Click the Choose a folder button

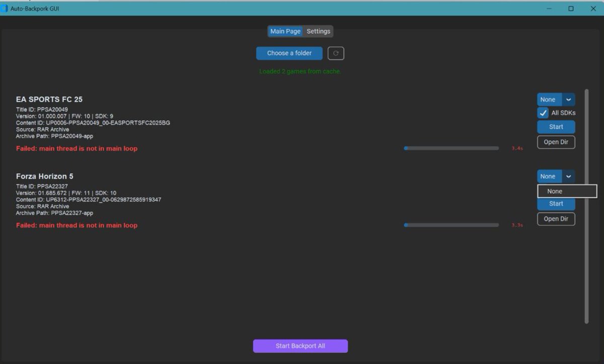[x=289, y=53]
